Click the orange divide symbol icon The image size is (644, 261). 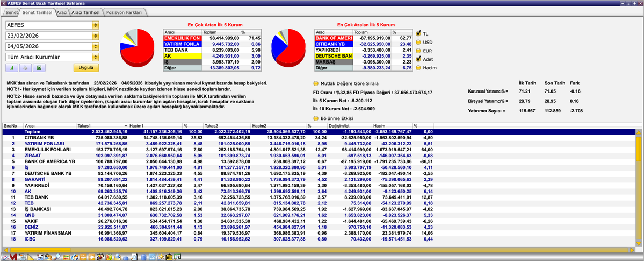tap(83, 257)
